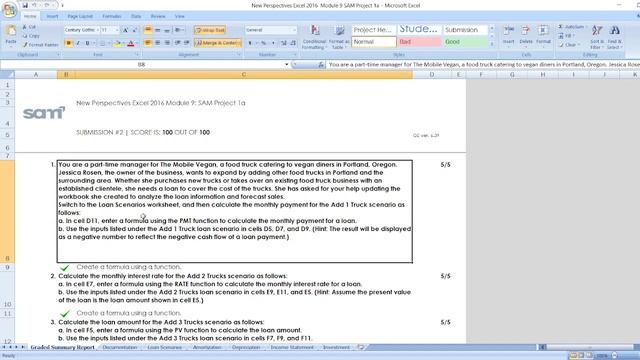640x360 pixels.
Task: Apply cell borders button
Action: click(x=102, y=43)
